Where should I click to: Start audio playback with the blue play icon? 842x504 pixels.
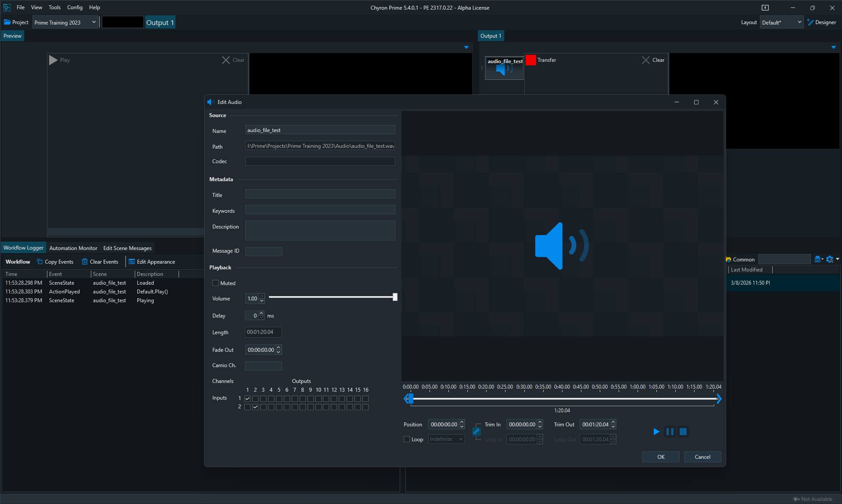(656, 432)
